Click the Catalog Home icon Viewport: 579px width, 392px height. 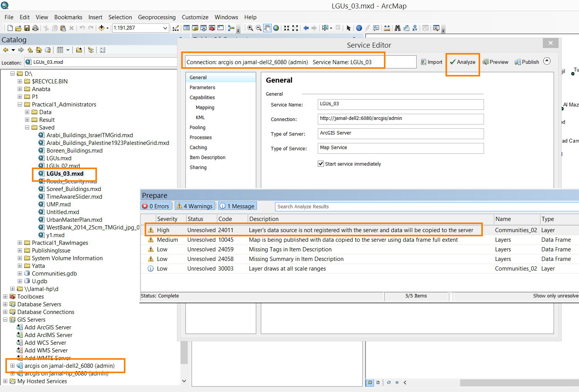coord(39,50)
